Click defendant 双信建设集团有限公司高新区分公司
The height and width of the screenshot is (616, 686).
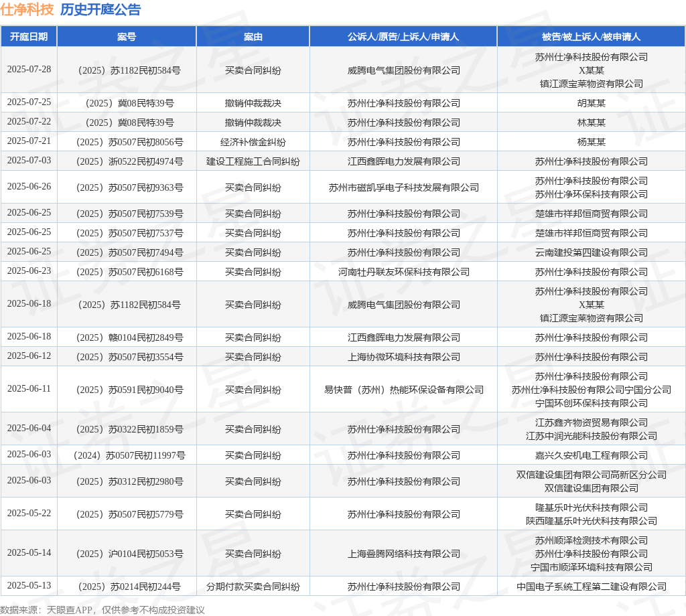(x=591, y=475)
